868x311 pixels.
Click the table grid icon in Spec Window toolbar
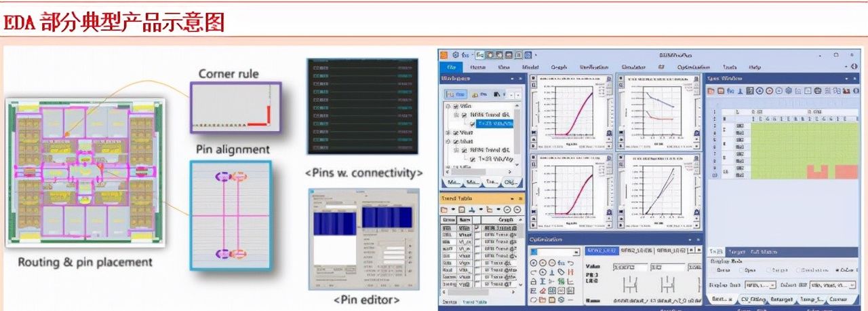(x=750, y=90)
